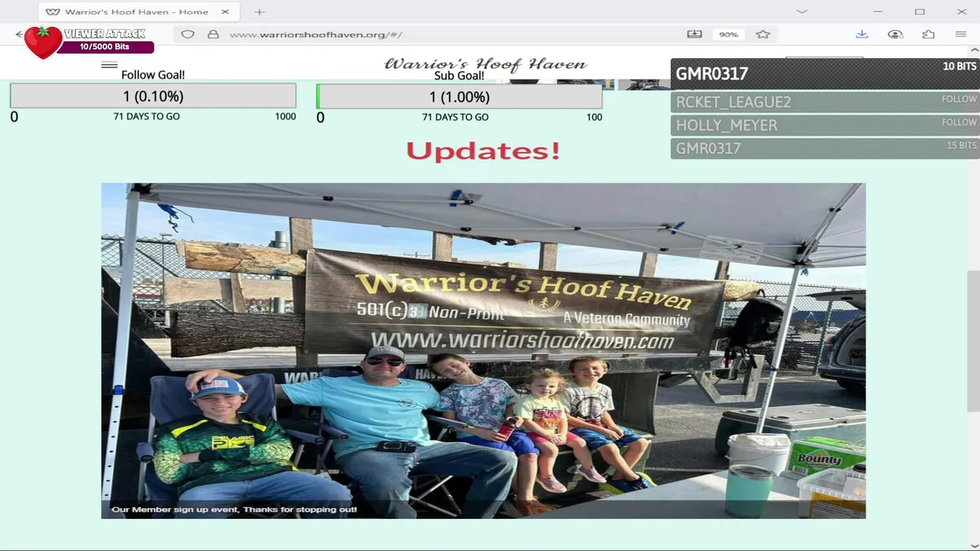
Task: Click the RCKET_LEAGUE2 follow entry
Action: (x=825, y=102)
